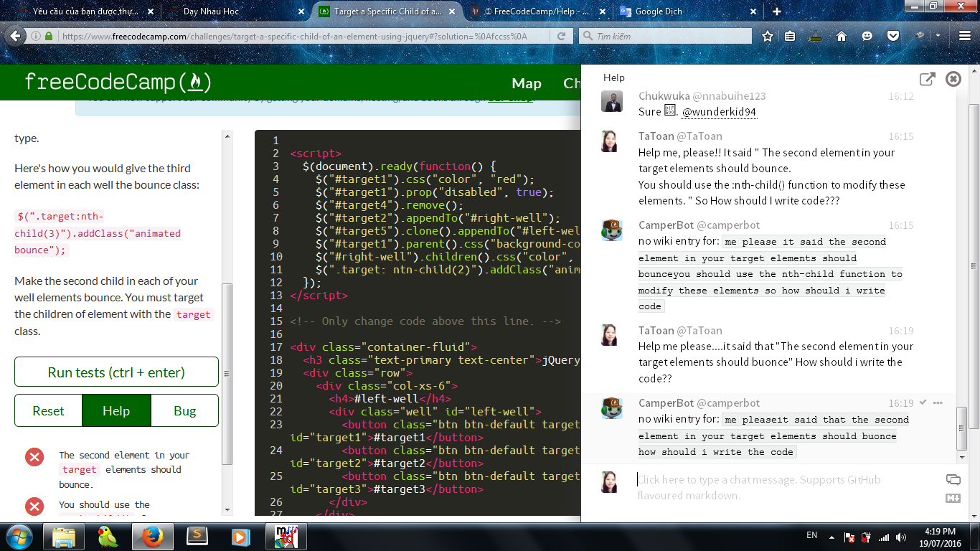Open message options for the last CamperBot message

[x=938, y=402]
